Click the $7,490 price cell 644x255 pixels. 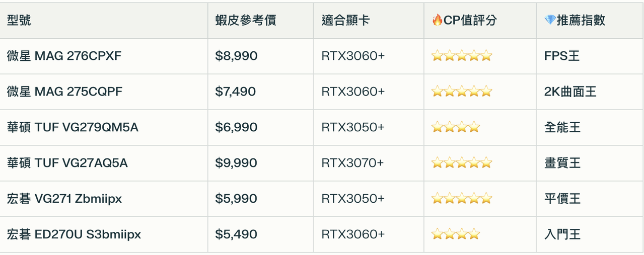coord(236,92)
